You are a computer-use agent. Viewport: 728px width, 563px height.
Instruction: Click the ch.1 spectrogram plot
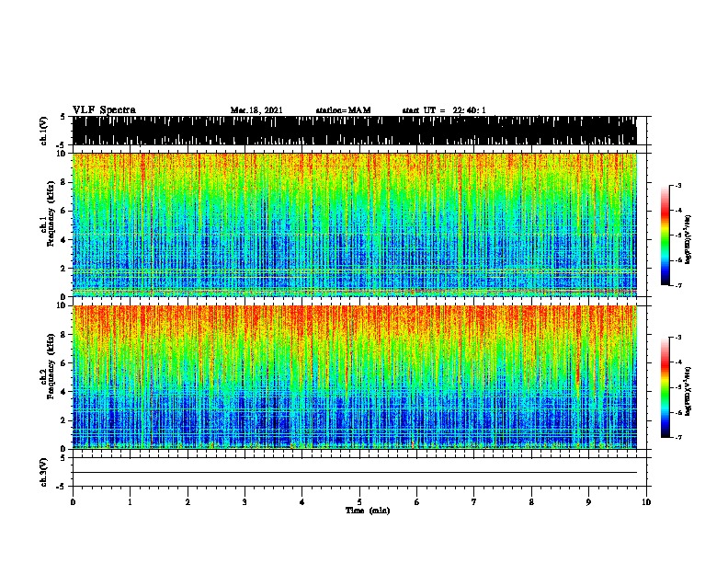[355, 224]
